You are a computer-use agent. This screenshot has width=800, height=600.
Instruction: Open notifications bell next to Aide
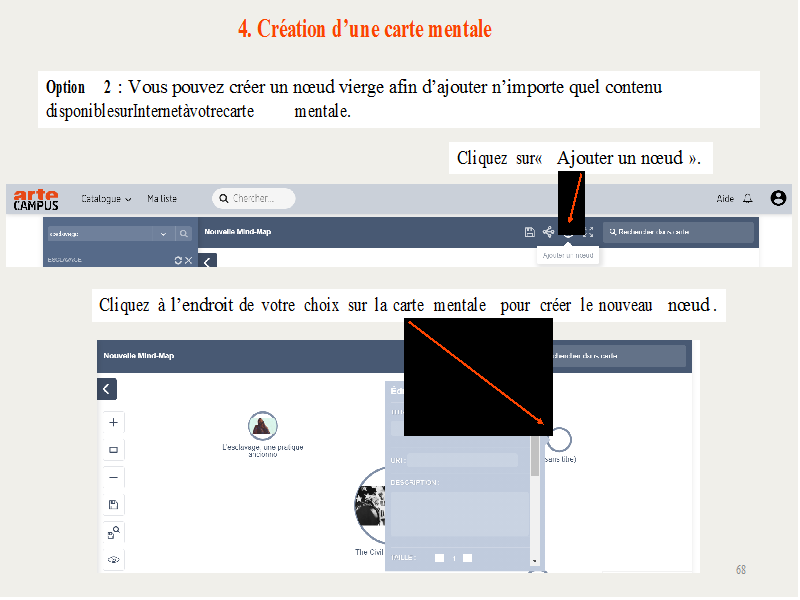[747, 199]
